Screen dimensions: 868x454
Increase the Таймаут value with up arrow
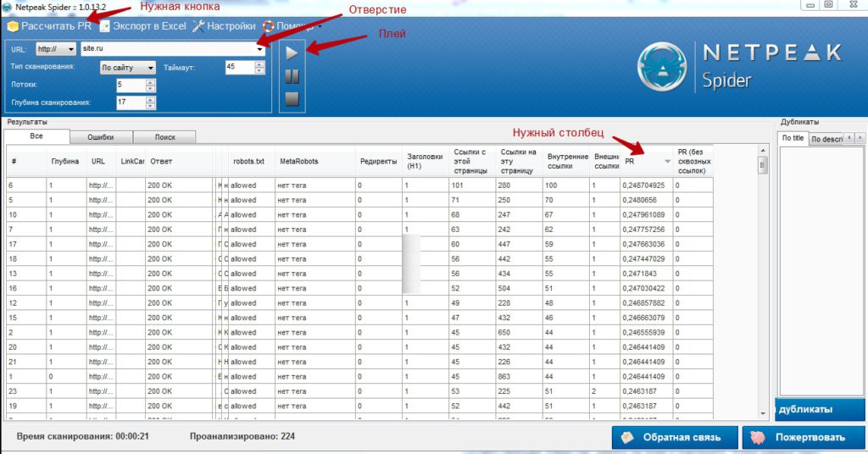coord(259,64)
